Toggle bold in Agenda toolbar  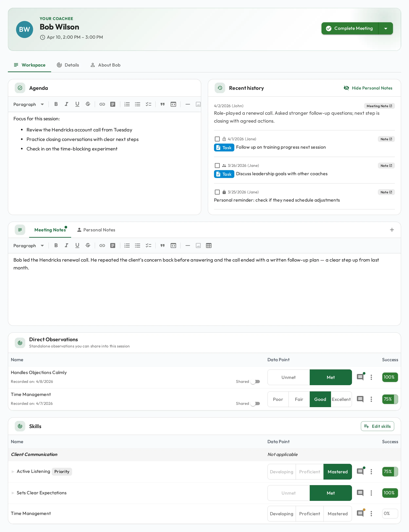click(56, 104)
